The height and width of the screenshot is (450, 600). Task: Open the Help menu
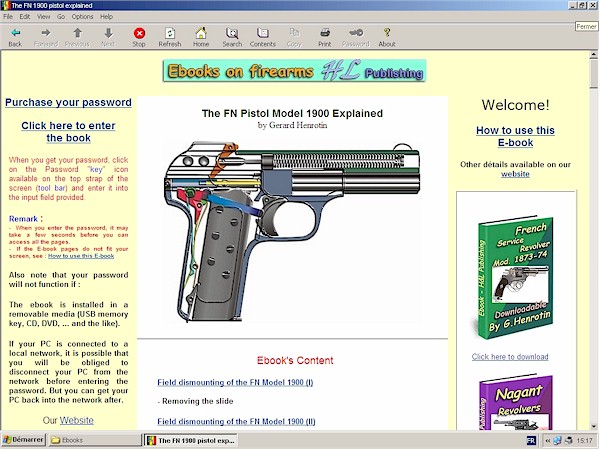click(x=106, y=16)
